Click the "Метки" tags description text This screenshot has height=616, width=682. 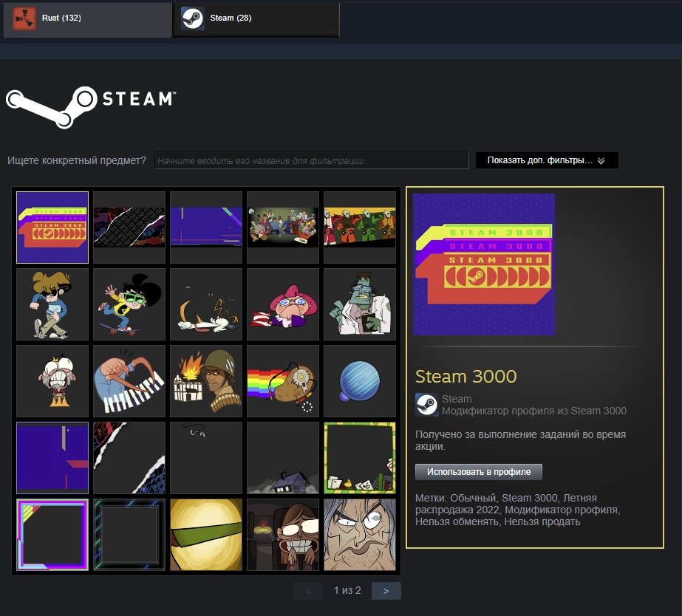click(x=517, y=510)
